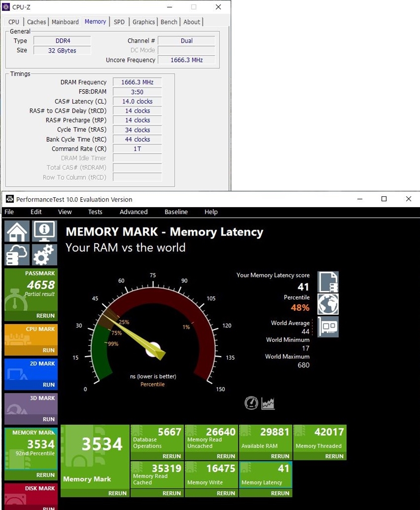Viewport: 420px width, 510px height.
Task: Click the Channel # Dual field
Action: pyautogui.click(x=187, y=41)
